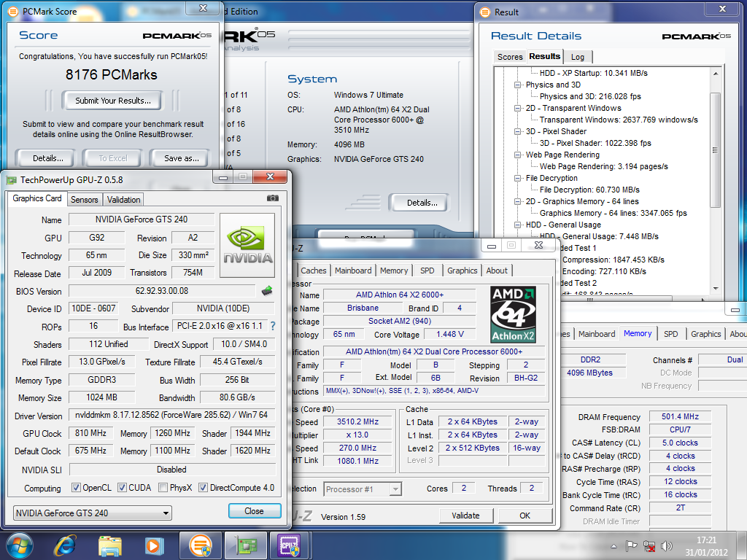Open the Processor #1 selection dropdown
Image resolution: width=747 pixels, height=560 pixels.
[363, 489]
